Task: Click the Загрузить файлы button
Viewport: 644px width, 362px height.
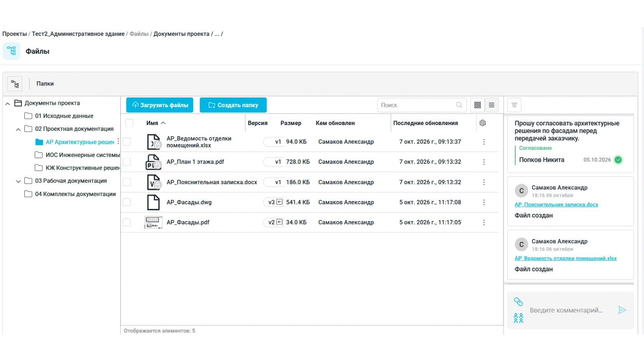Action: click(x=160, y=105)
